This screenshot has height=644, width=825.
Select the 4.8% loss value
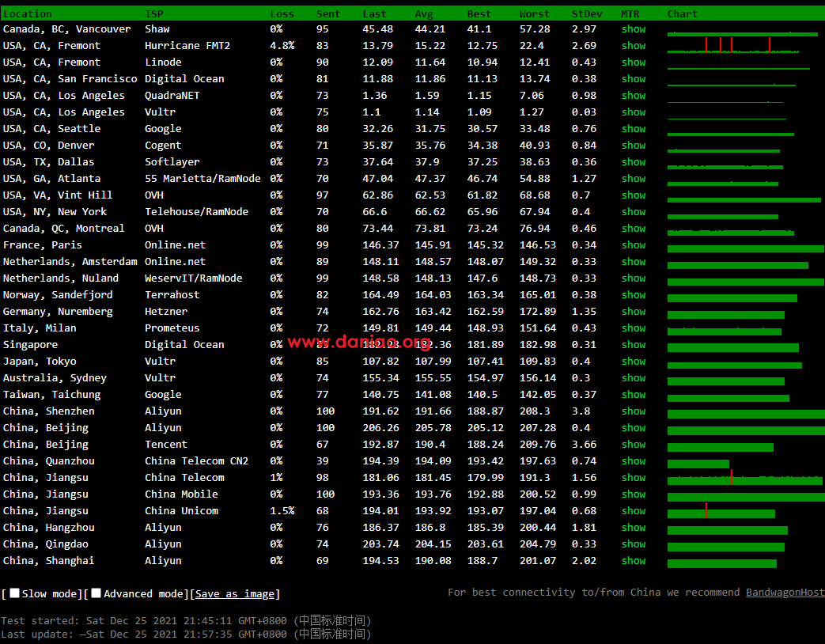click(282, 46)
